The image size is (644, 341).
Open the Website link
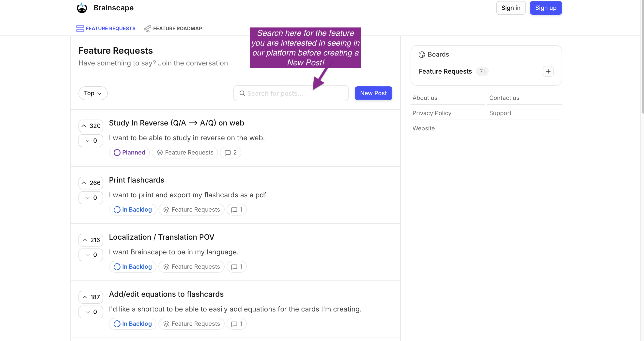click(x=424, y=128)
